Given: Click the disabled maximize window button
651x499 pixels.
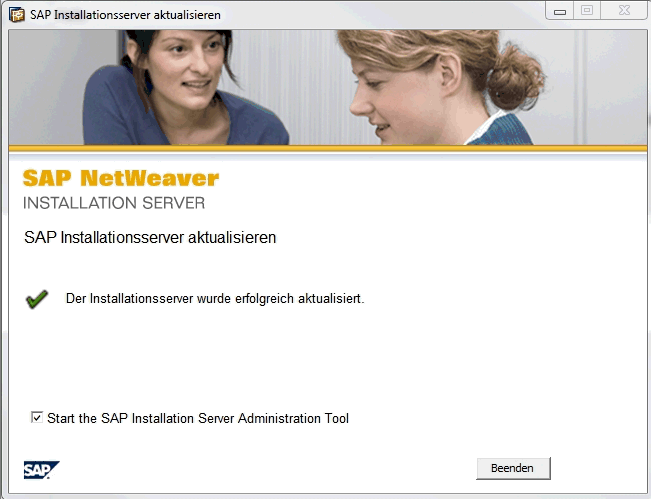Looking at the screenshot, I should click(587, 10).
